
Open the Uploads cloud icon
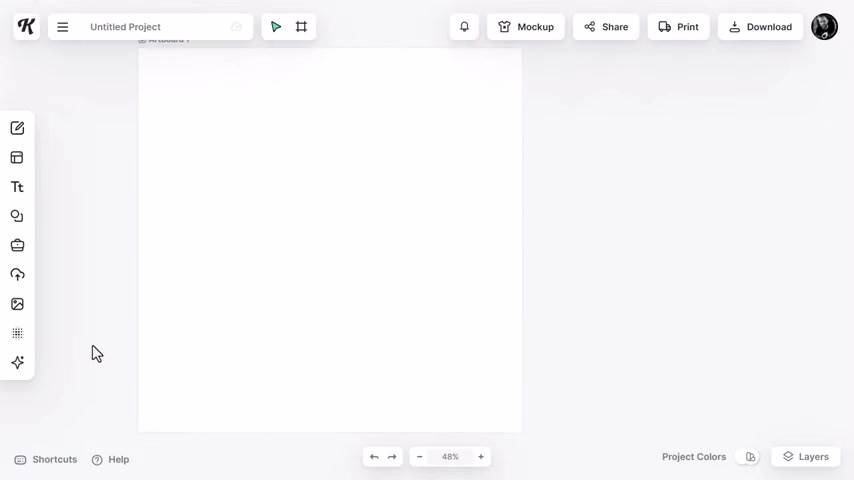[17, 275]
